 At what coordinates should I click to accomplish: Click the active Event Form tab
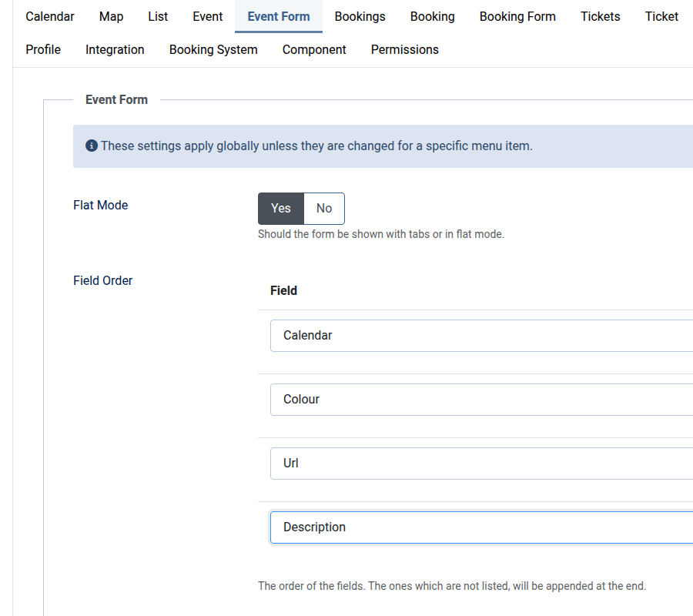279,16
